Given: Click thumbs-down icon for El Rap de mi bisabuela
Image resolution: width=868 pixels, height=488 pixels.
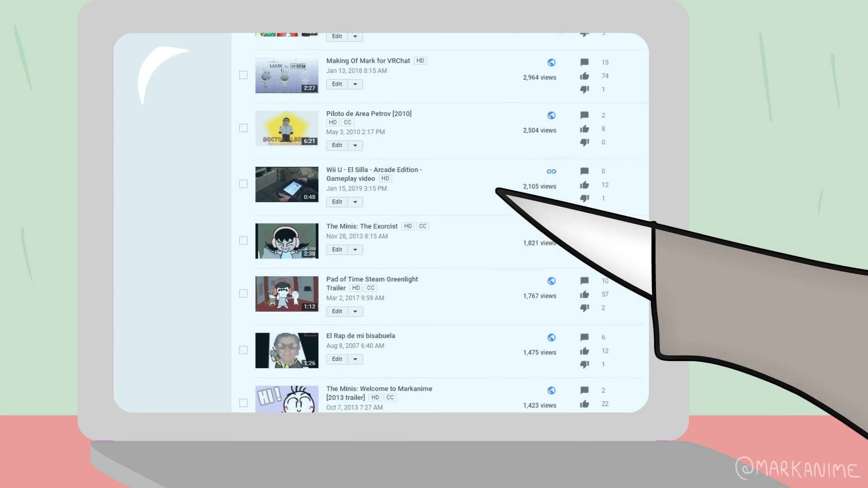Looking at the screenshot, I should pyautogui.click(x=584, y=365).
